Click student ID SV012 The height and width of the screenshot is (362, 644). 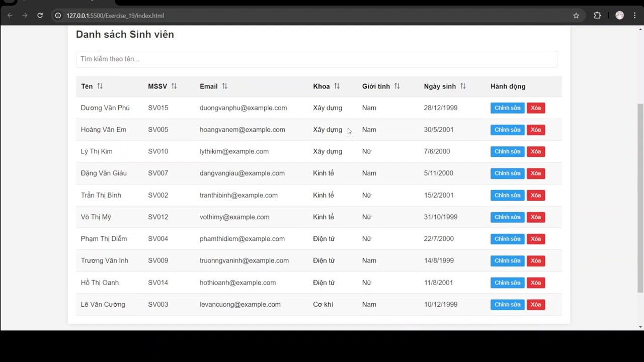point(158,217)
